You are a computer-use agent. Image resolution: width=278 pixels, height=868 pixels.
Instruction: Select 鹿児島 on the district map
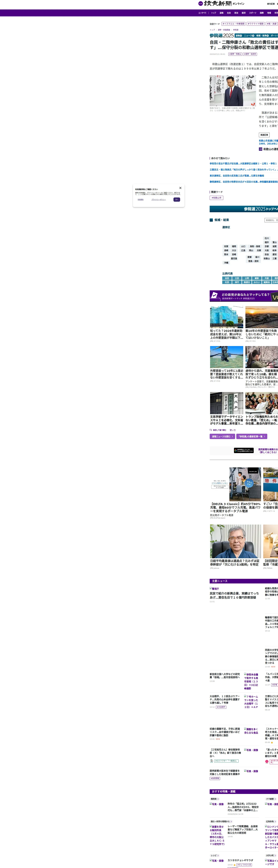tap(234, 258)
